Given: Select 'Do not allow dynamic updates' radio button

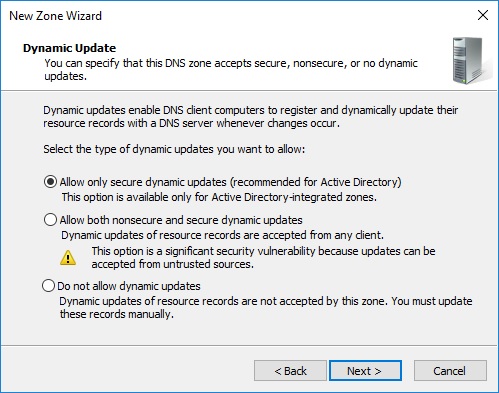Looking at the screenshot, I should tap(48, 286).
